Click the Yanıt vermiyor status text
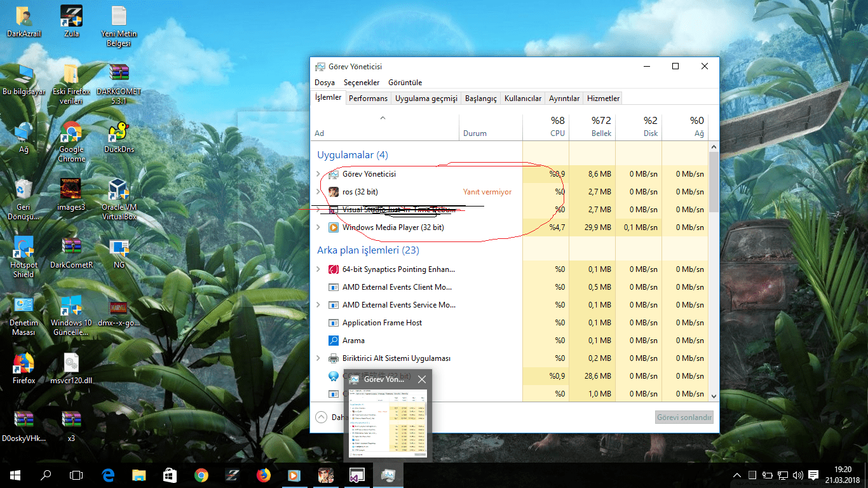The height and width of the screenshot is (488, 868). 487,191
